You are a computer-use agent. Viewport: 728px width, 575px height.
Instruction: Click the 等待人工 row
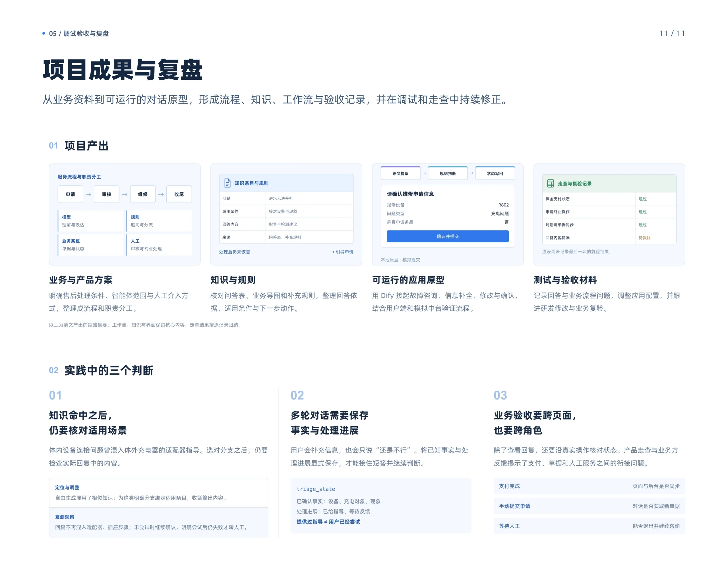(589, 526)
